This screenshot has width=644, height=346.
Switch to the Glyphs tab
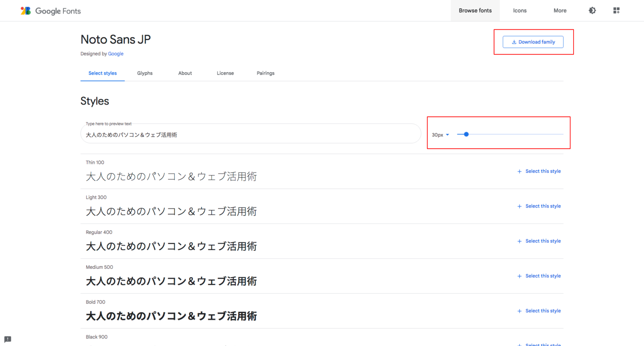145,73
